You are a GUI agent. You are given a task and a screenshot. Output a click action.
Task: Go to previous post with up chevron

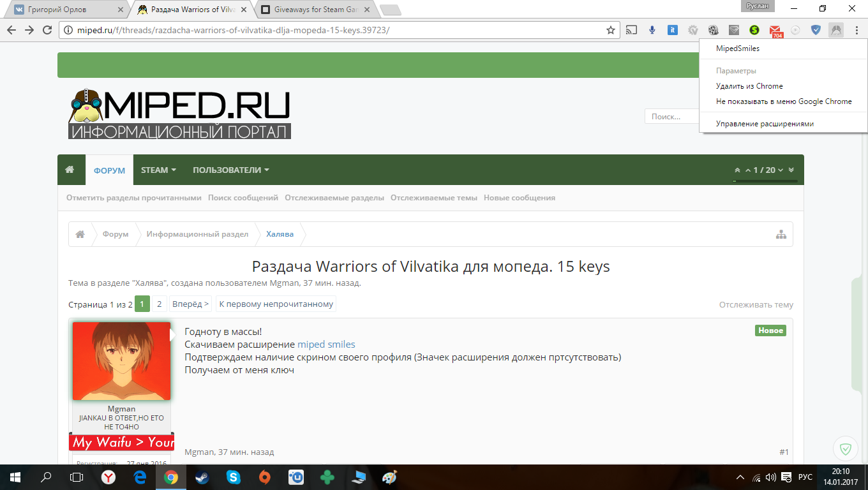[748, 170]
